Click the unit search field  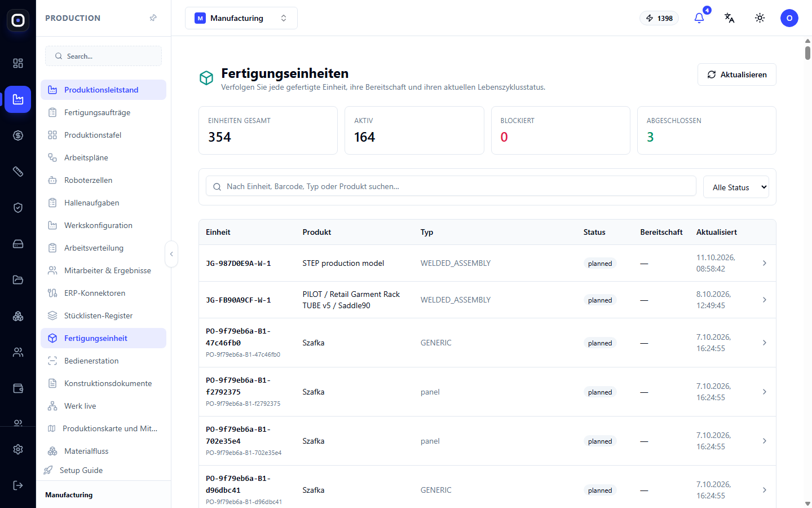[x=451, y=186]
